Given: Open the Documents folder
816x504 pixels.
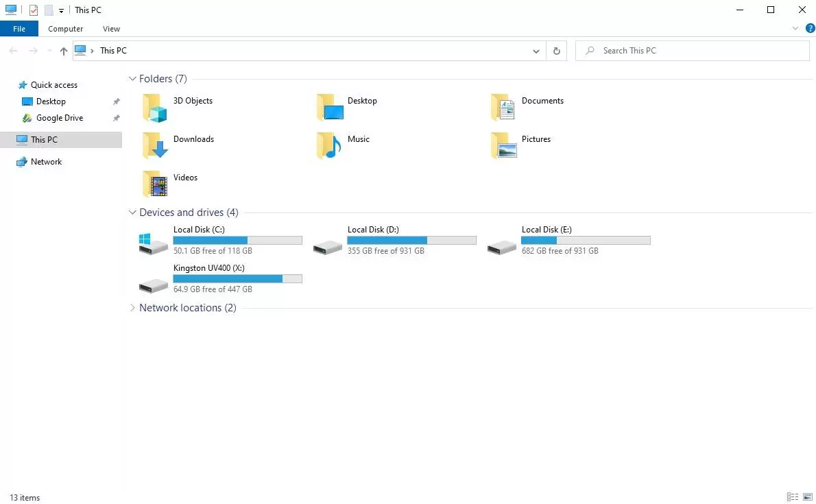Looking at the screenshot, I should coord(542,101).
